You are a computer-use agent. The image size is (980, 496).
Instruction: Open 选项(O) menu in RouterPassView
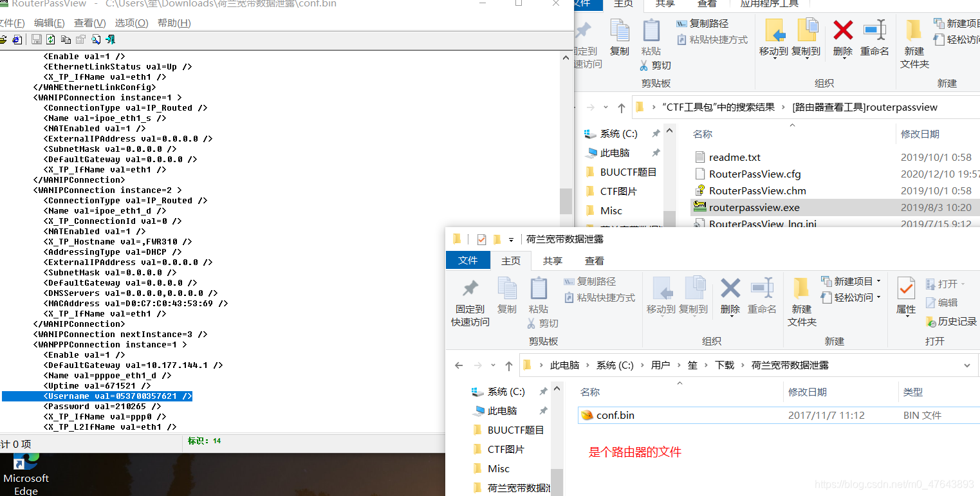tap(132, 23)
